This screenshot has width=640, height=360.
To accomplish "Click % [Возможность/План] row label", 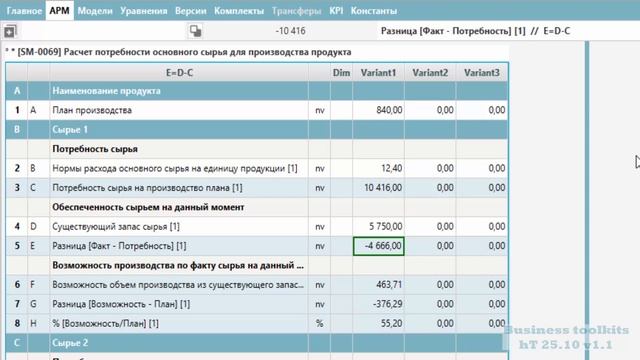I will [105, 324].
